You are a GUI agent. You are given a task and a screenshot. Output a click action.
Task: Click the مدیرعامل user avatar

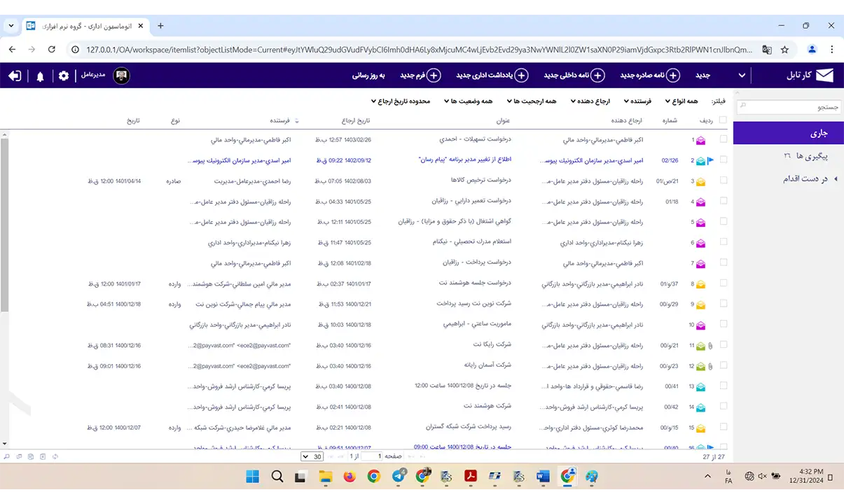[121, 76]
